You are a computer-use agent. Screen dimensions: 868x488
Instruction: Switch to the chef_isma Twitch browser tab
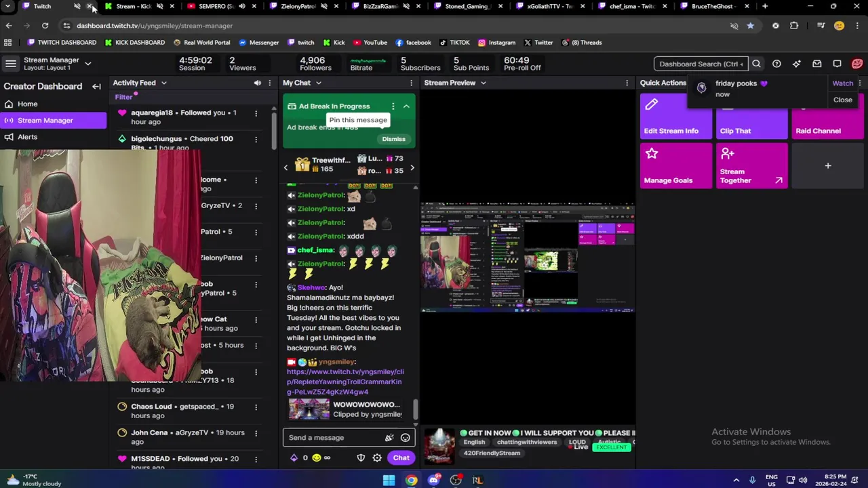point(631,6)
